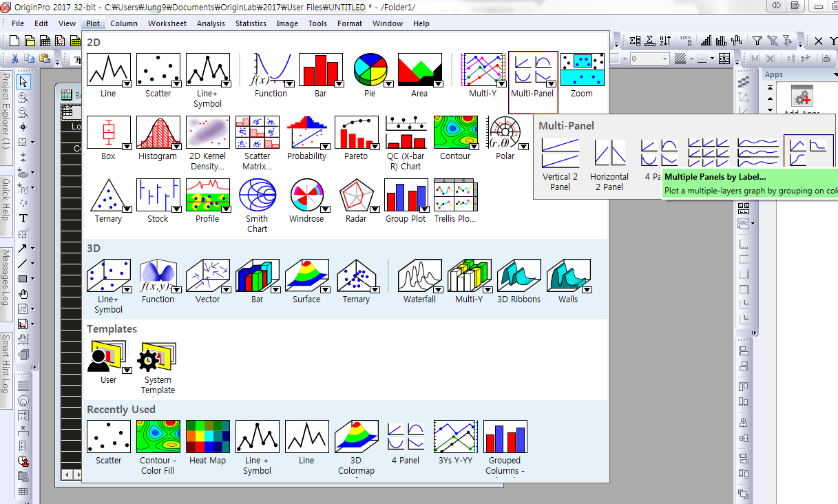The image size is (838, 504).
Task: Pick the Area plot icon
Action: coord(419,70)
